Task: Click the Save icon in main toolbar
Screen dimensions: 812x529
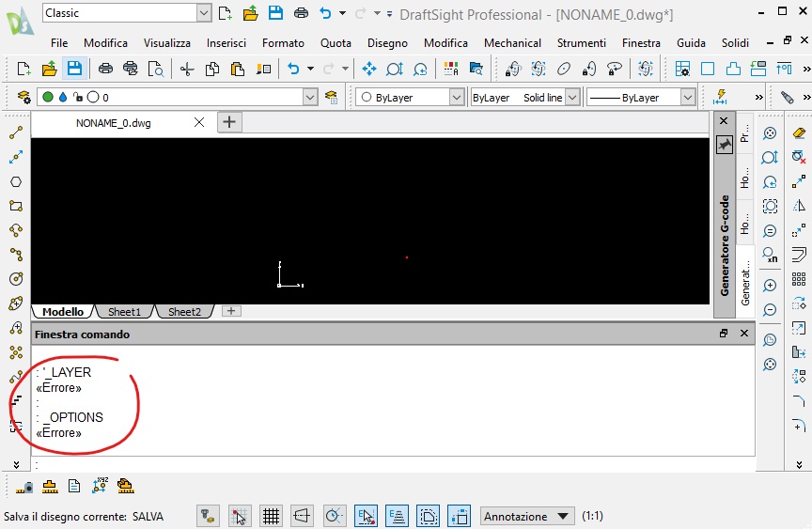Action: coord(74,69)
